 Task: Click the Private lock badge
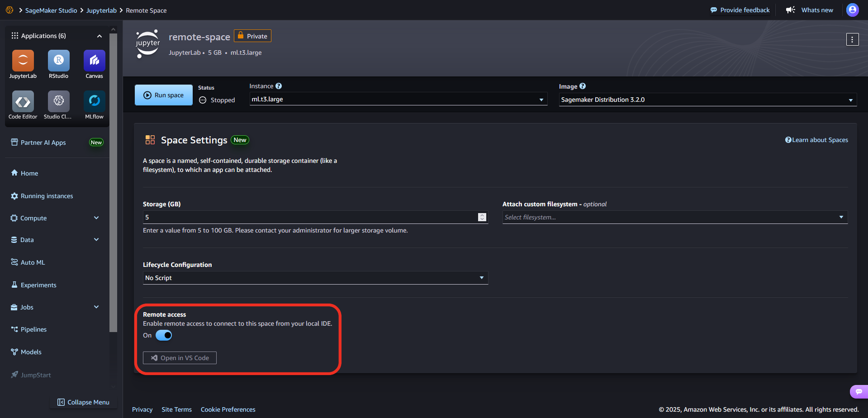coord(252,36)
